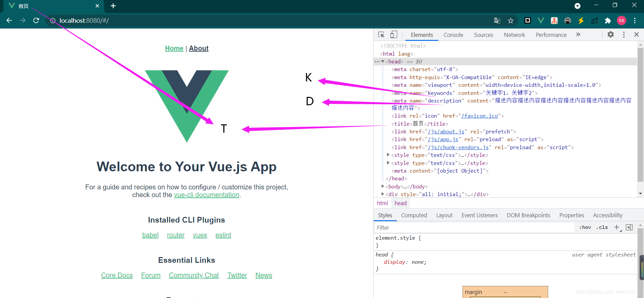Collapse the head element node
Image resolution: width=644 pixels, height=298 pixels.
point(383,61)
